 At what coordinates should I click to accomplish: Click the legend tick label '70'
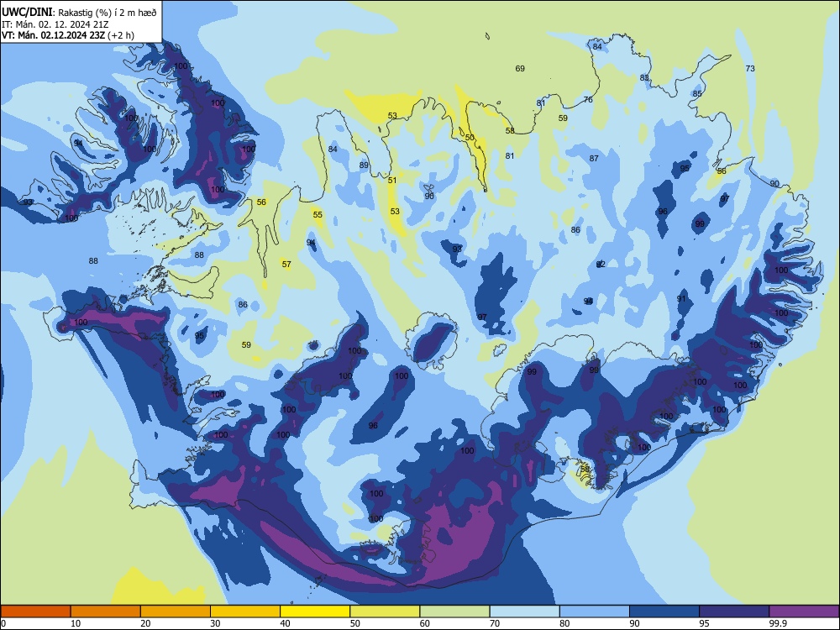495,623
